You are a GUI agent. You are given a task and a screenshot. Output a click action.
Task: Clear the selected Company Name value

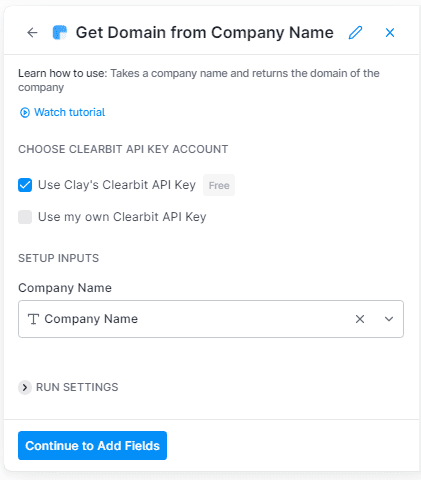coord(360,319)
